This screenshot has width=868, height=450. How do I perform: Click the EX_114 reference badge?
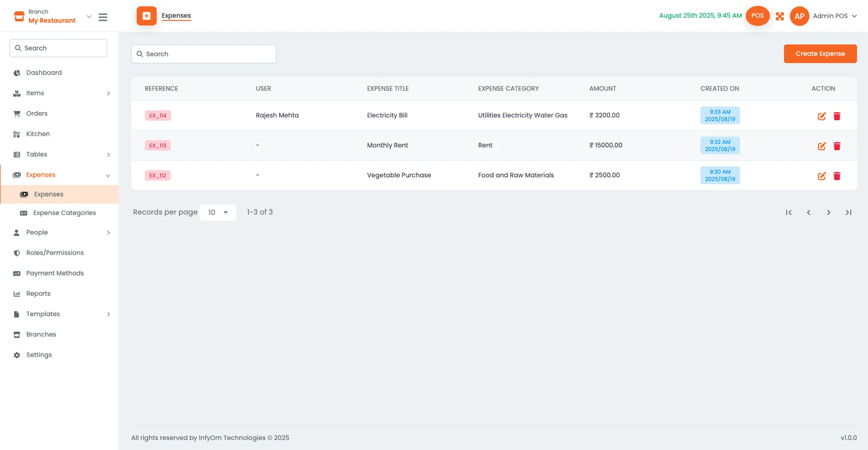coord(157,115)
